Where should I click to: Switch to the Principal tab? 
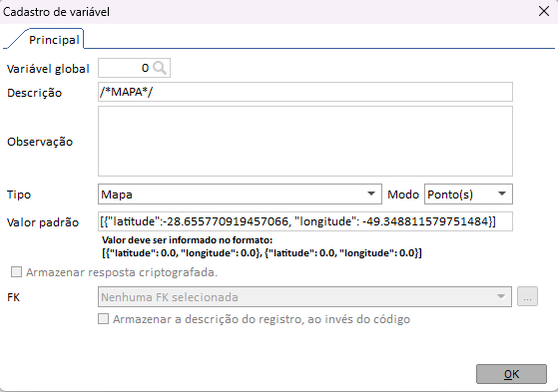(x=54, y=40)
